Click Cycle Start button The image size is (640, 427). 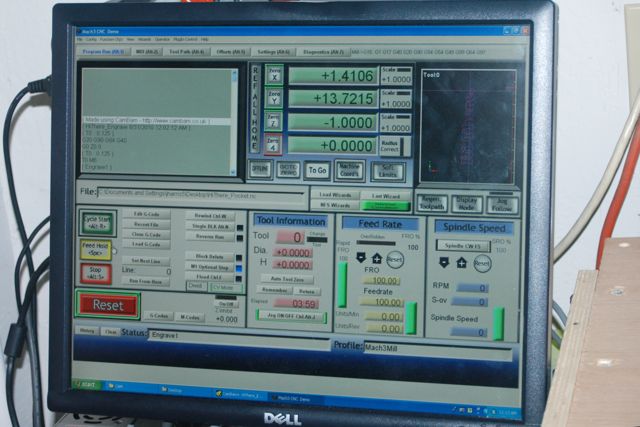97,222
